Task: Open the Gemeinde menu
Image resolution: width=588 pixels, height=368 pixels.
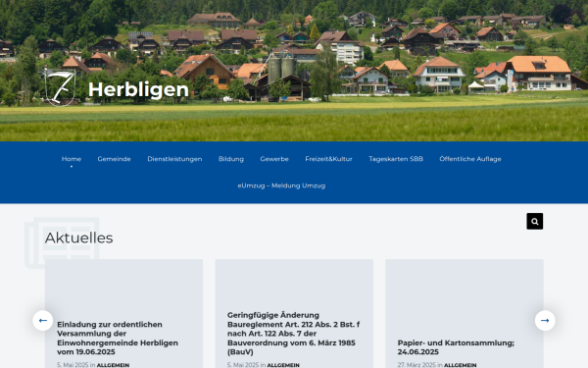Action: 114,159
